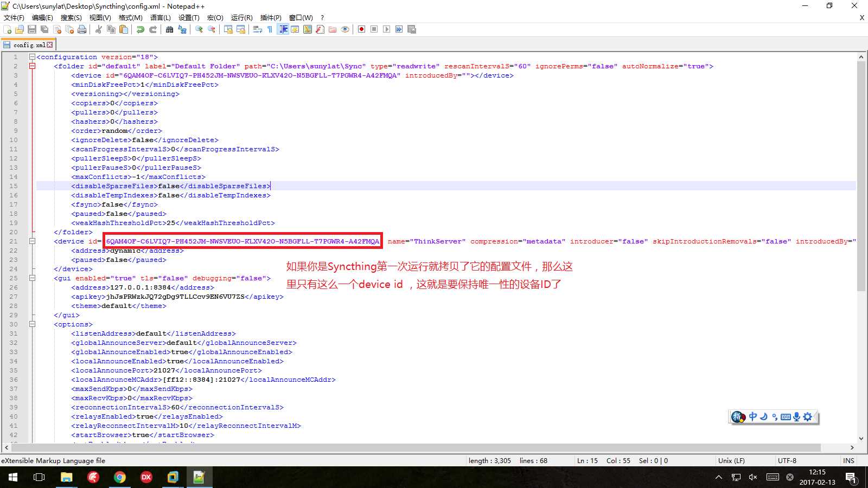868x488 pixels.
Task: Click the Cut scissors icon
Action: (x=99, y=29)
